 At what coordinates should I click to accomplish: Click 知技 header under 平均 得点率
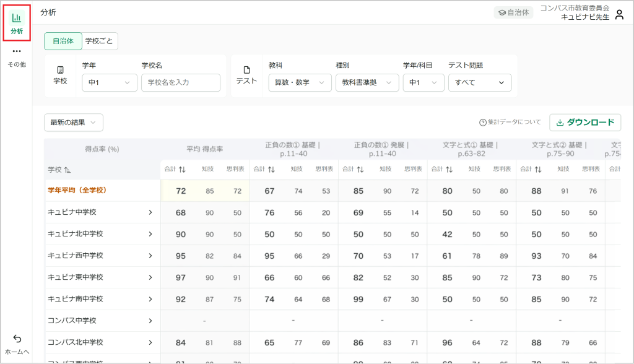click(x=208, y=169)
